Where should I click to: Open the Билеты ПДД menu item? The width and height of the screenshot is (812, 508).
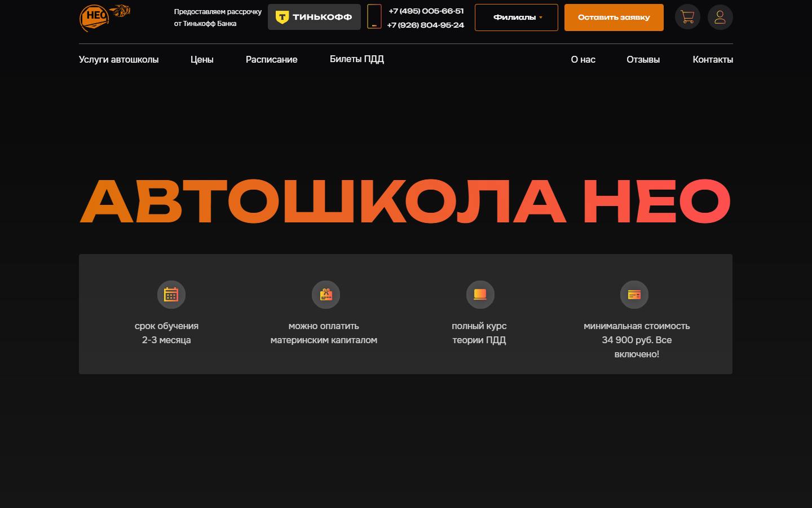pyautogui.click(x=357, y=59)
